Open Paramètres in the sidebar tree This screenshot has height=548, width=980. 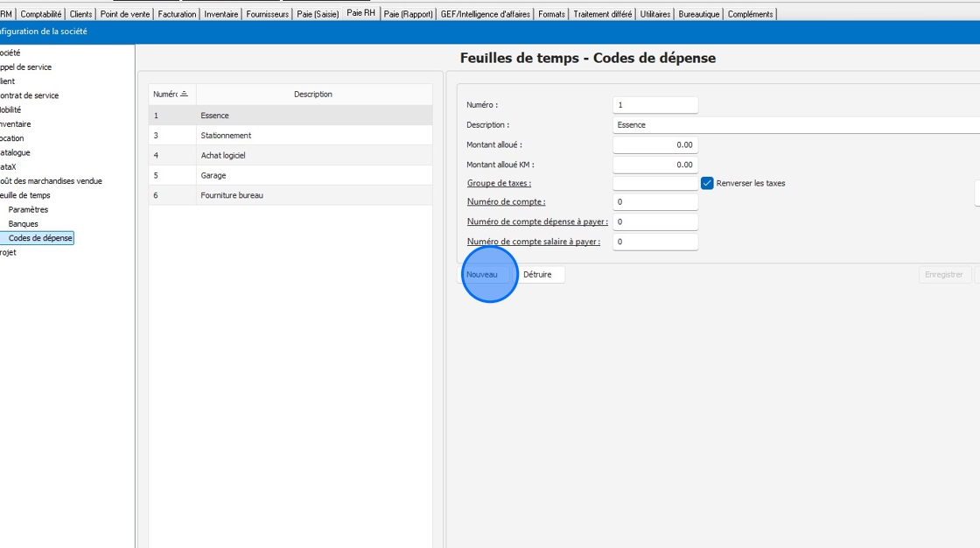click(28, 209)
